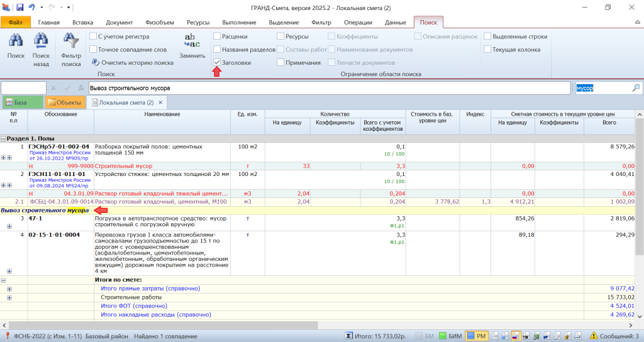Open the Файл menu
The image size is (644, 342).
16,23
